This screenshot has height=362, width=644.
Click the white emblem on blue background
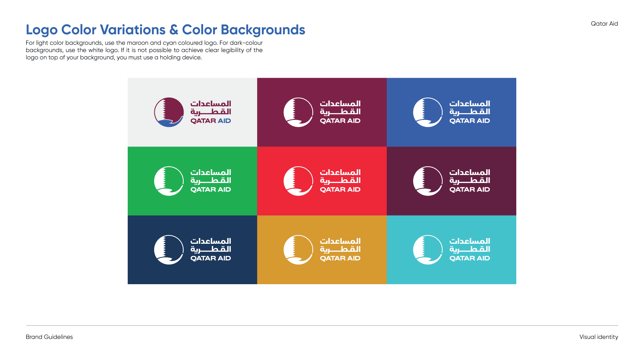click(x=428, y=112)
